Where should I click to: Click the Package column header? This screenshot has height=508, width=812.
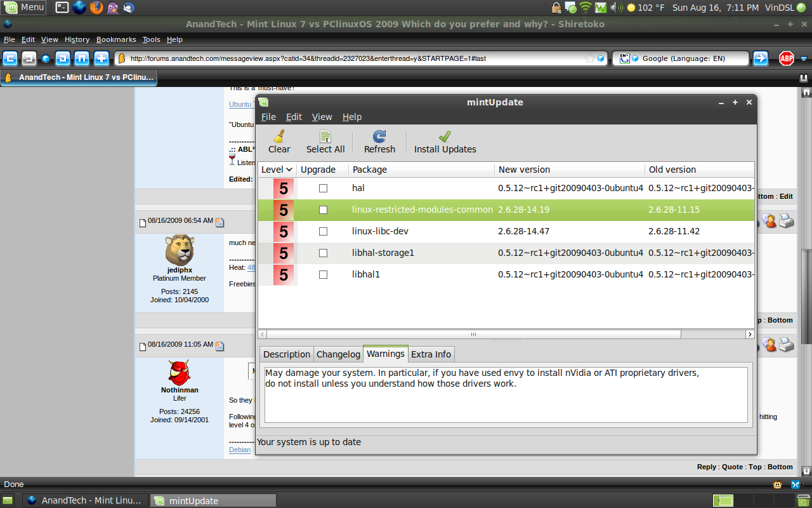(x=421, y=170)
